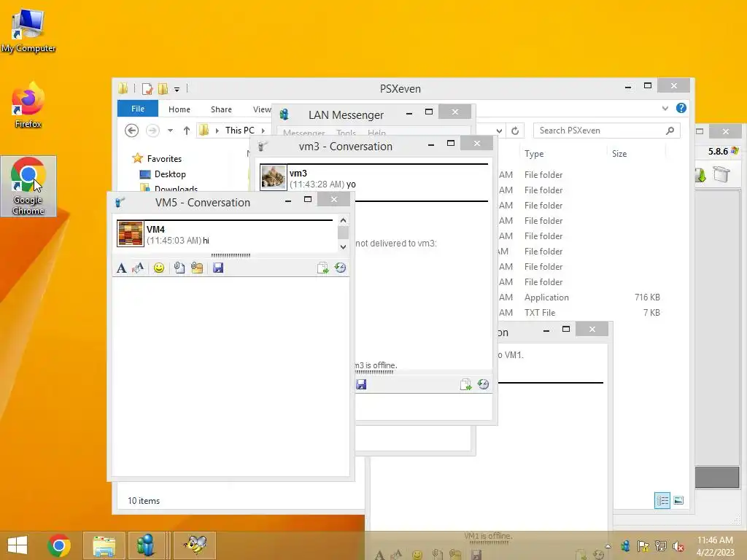This screenshot has height=560, width=747.
Task: Click properties icon in Explorer title bar
Action: [147, 88]
